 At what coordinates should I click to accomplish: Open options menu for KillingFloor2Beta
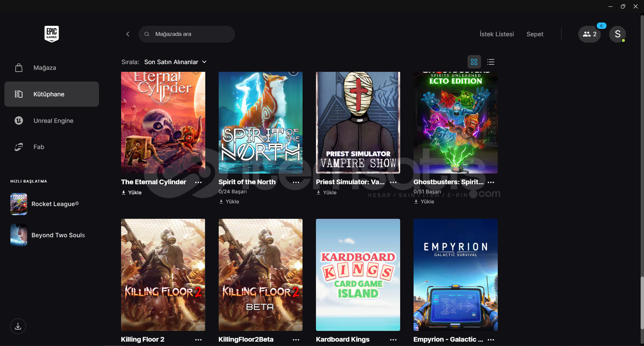pyautogui.click(x=296, y=340)
